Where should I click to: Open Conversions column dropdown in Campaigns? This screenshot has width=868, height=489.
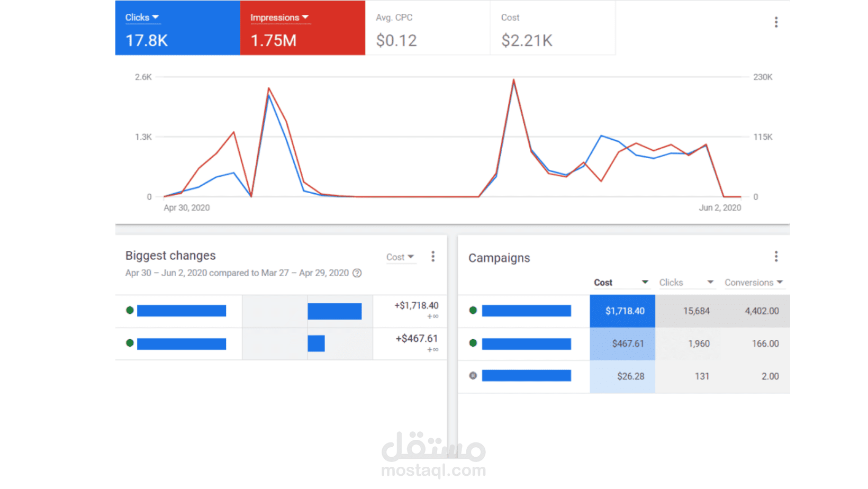coord(754,283)
